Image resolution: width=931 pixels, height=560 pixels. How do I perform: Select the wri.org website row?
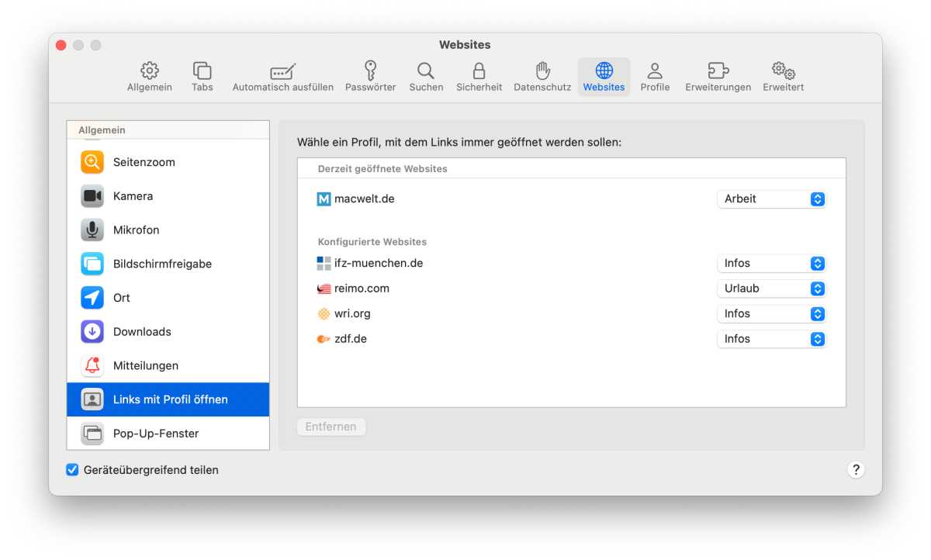click(x=572, y=314)
